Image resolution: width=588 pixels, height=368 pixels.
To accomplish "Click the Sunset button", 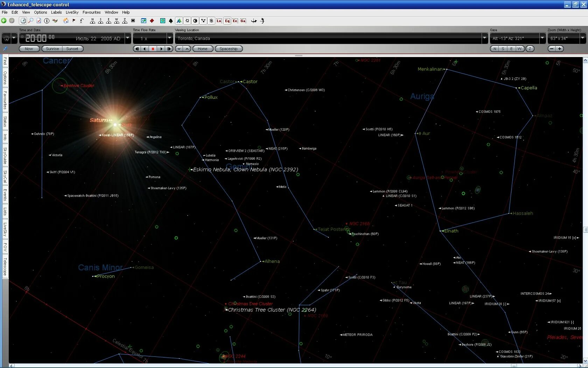I will click(x=72, y=49).
